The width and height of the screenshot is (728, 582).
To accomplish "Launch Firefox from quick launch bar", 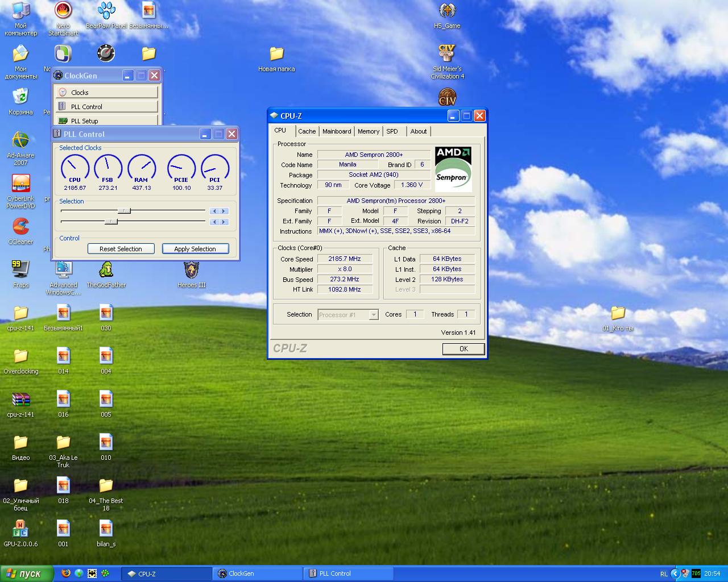I will coord(66,573).
